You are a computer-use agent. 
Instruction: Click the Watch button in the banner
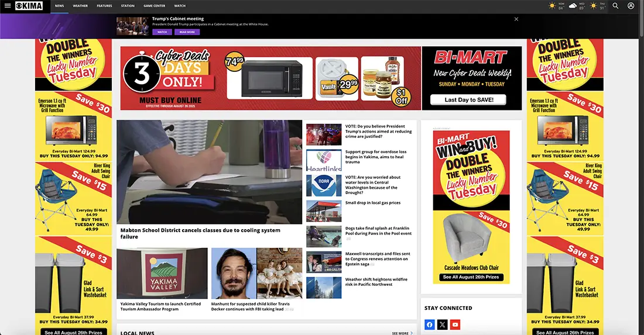(x=162, y=32)
